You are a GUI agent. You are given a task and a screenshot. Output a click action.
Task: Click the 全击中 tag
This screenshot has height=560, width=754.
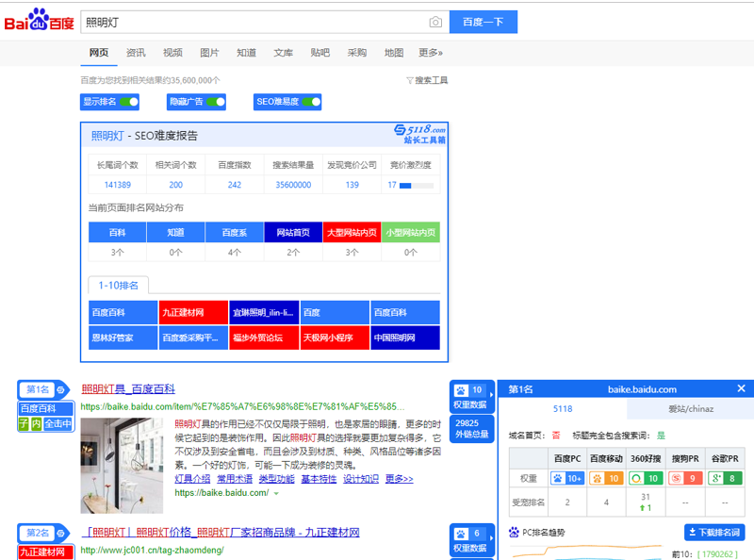pyautogui.click(x=58, y=424)
